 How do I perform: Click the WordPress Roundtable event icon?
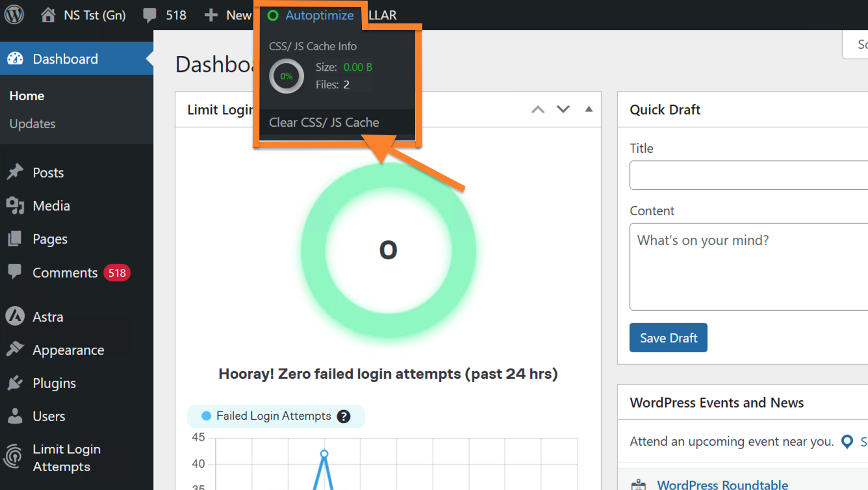(639, 485)
